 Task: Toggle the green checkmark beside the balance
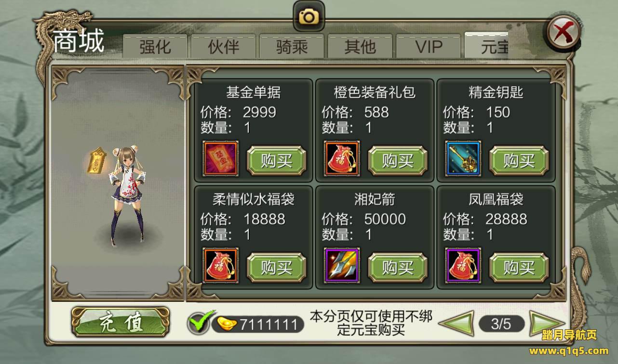(x=201, y=322)
